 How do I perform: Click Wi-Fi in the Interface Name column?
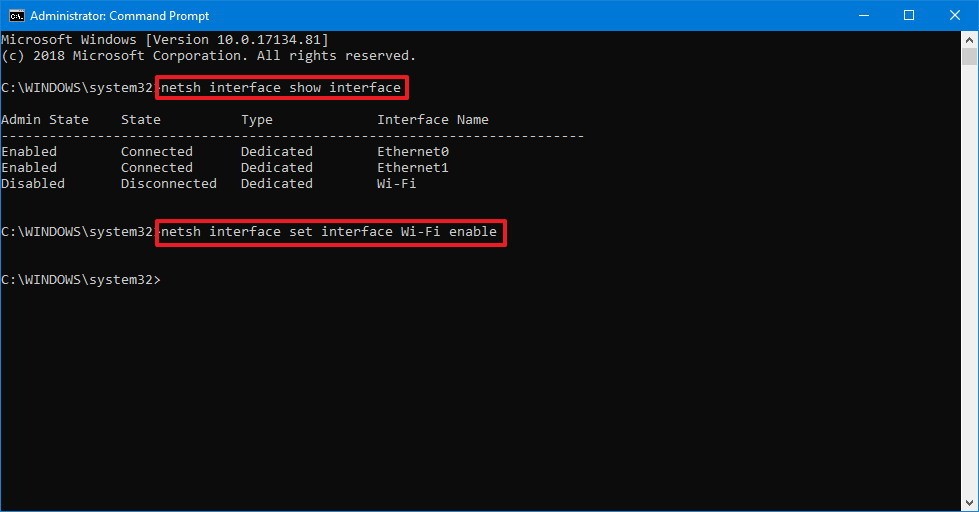click(397, 184)
